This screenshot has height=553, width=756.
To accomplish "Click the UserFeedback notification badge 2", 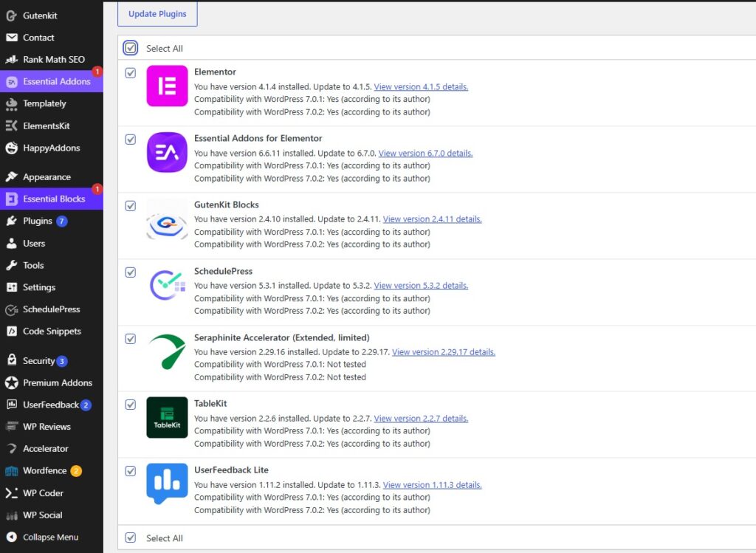I will coord(86,405).
